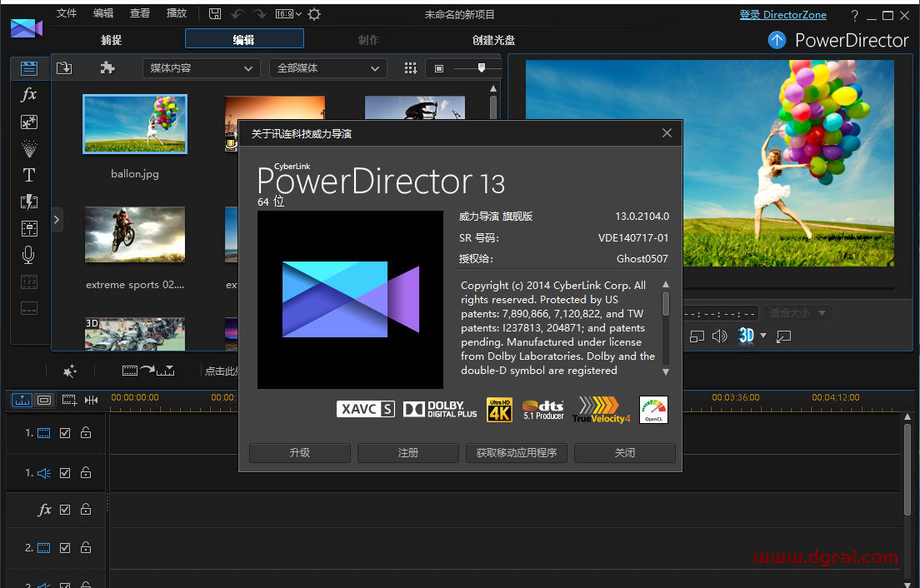The width and height of the screenshot is (920, 588).
Task: Open the Transition Room
Action: [28, 202]
